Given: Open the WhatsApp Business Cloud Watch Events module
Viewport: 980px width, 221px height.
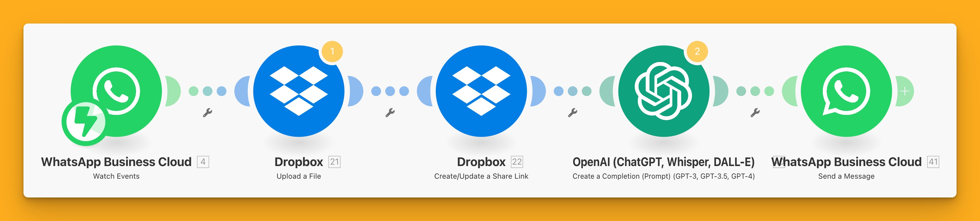Looking at the screenshot, I should coord(116,91).
